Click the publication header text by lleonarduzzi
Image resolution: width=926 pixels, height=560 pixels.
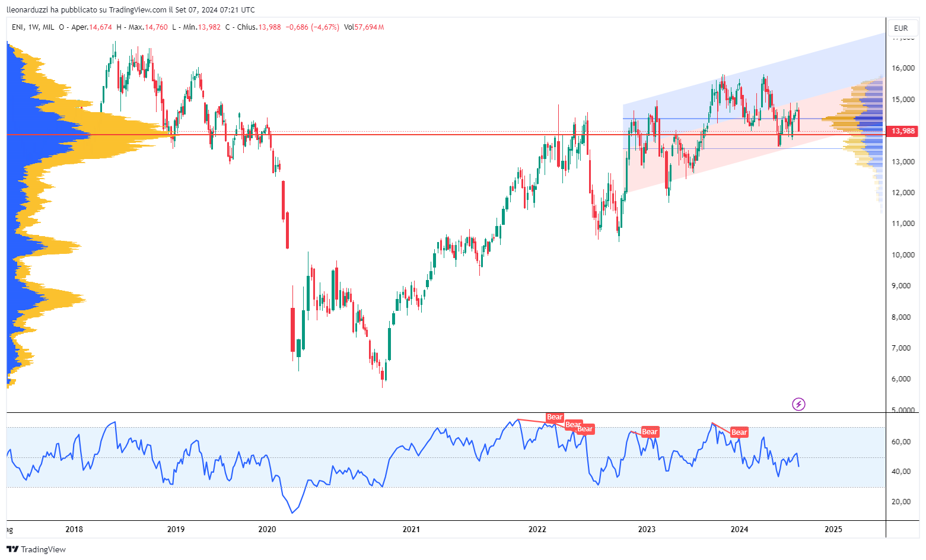pyautogui.click(x=131, y=9)
